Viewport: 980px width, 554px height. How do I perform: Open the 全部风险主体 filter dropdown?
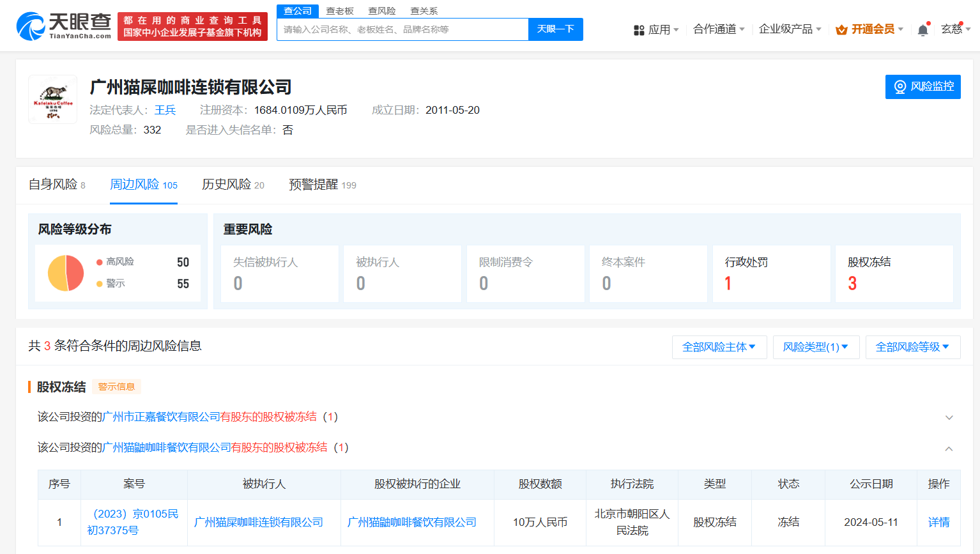(x=719, y=347)
